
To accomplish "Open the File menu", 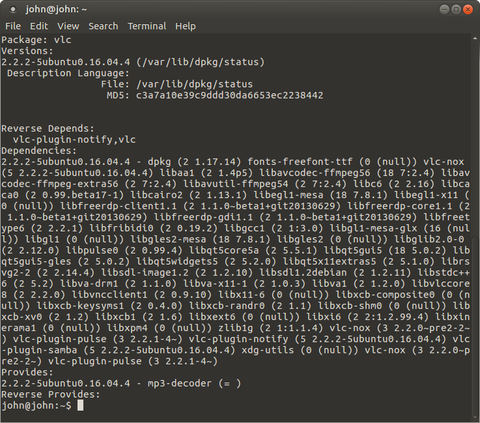I will [13, 26].
